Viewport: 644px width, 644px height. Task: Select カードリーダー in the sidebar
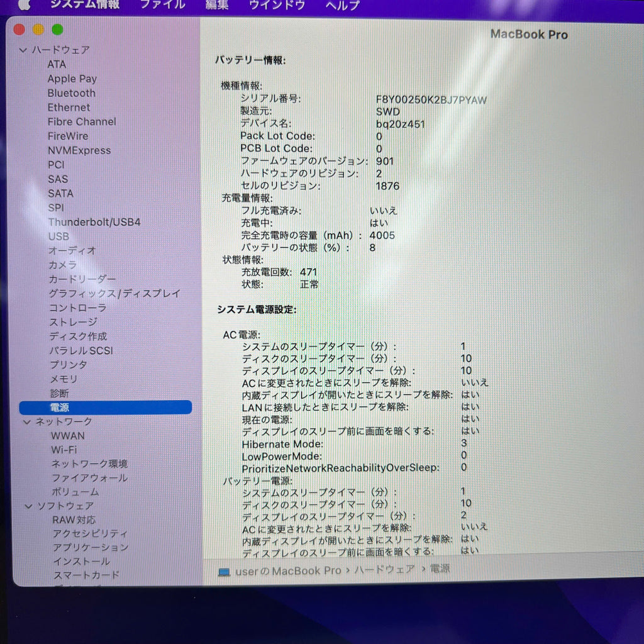click(x=82, y=279)
